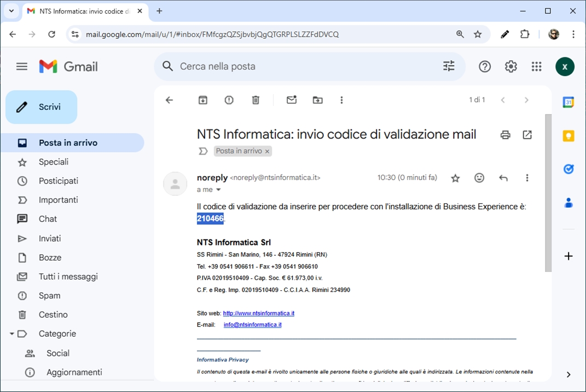Toggle the importance marker beside label
The image size is (586, 392).
pos(203,151)
